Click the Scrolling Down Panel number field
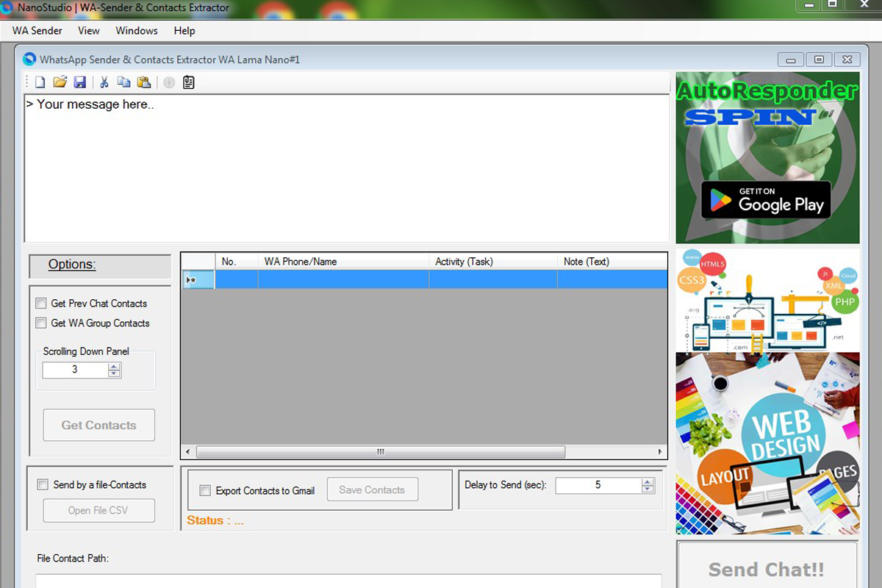The height and width of the screenshot is (588, 882). click(75, 370)
